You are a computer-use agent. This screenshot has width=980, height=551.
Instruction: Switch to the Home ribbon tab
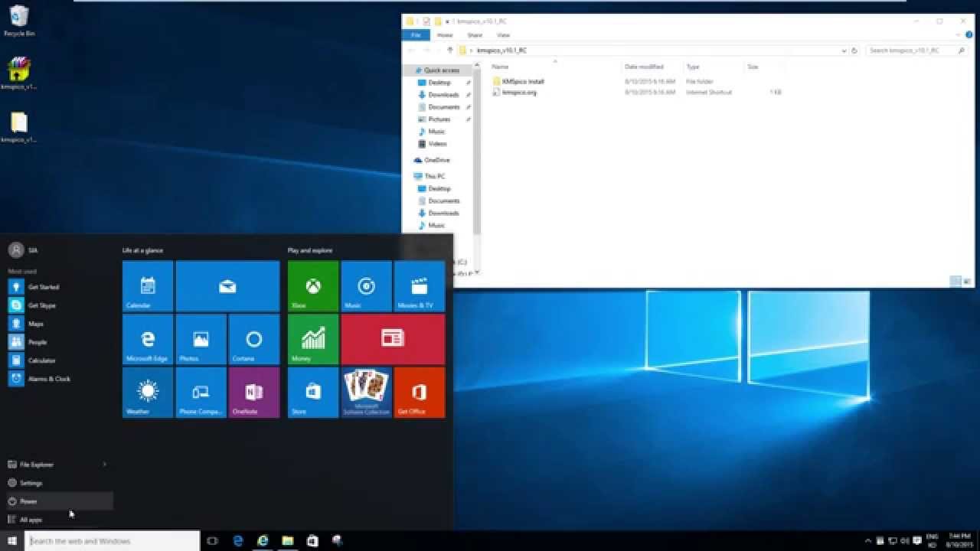(445, 35)
